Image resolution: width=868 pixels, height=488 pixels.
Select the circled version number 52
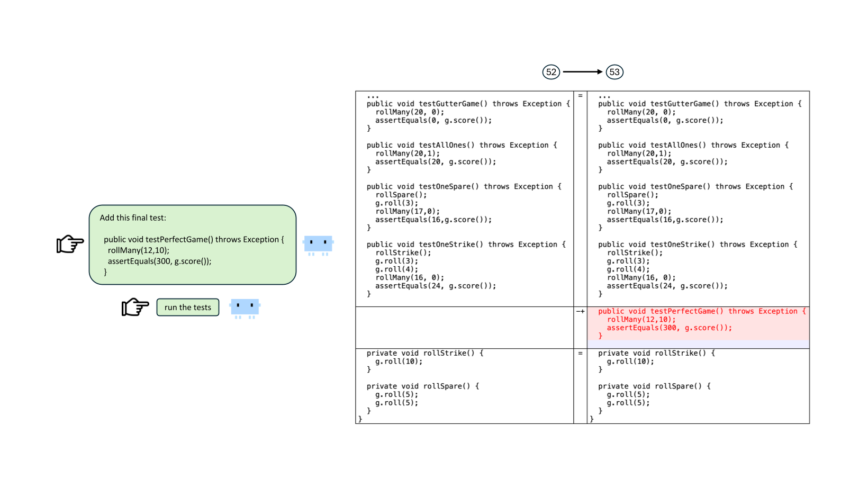[x=551, y=72]
